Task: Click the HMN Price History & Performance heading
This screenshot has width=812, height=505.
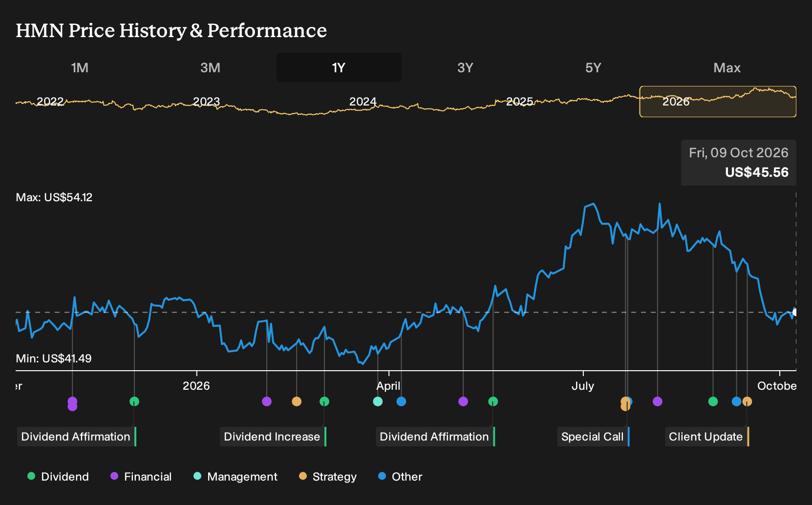Action: 171,30
